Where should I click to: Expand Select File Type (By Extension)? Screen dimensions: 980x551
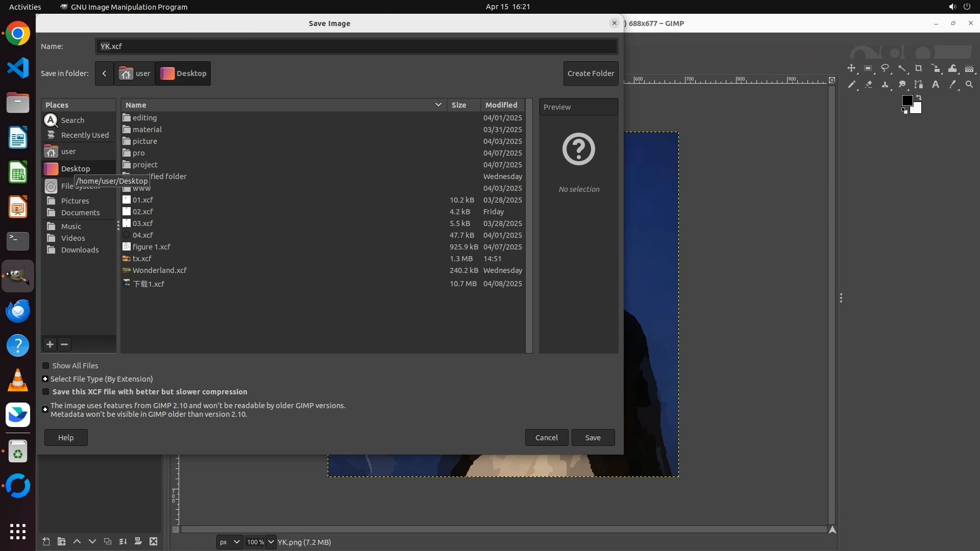coord(45,379)
